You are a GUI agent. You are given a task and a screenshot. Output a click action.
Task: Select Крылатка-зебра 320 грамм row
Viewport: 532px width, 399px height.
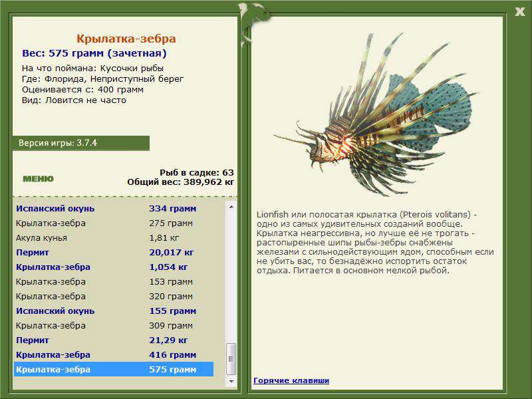point(114,296)
